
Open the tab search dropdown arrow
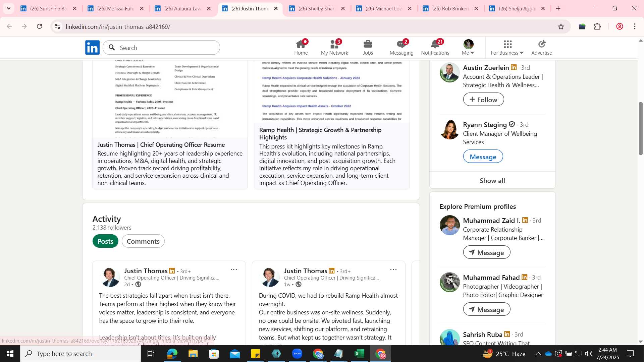pyautogui.click(x=9, y=8)
